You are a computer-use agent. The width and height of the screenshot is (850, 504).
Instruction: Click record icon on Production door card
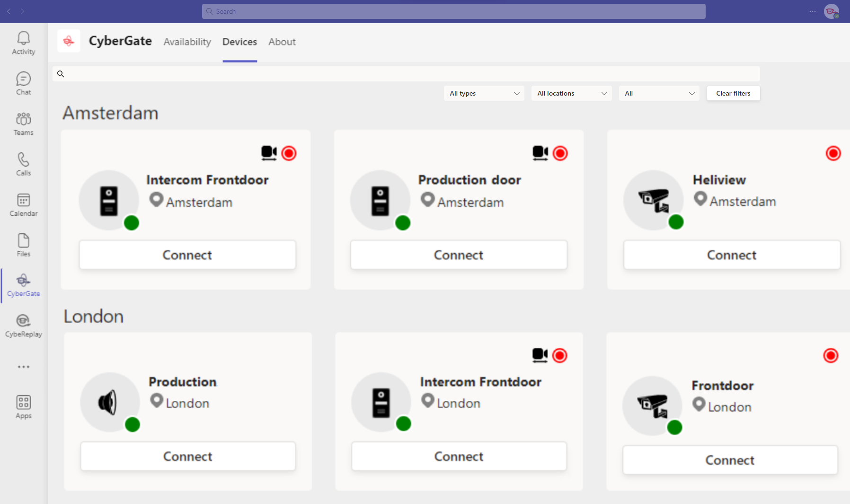coord(560,153)
